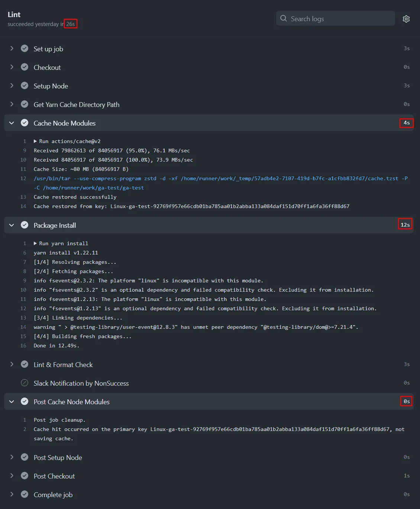Click the magnifier icon in search box
Image resolution: width=420 pixels, height=509 pixels.
pos(284,19)
